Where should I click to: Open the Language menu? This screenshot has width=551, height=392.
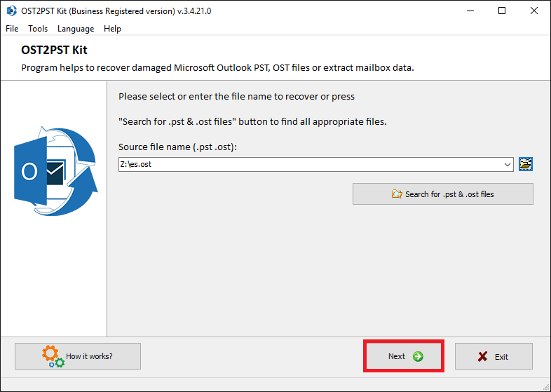(76, 29)
